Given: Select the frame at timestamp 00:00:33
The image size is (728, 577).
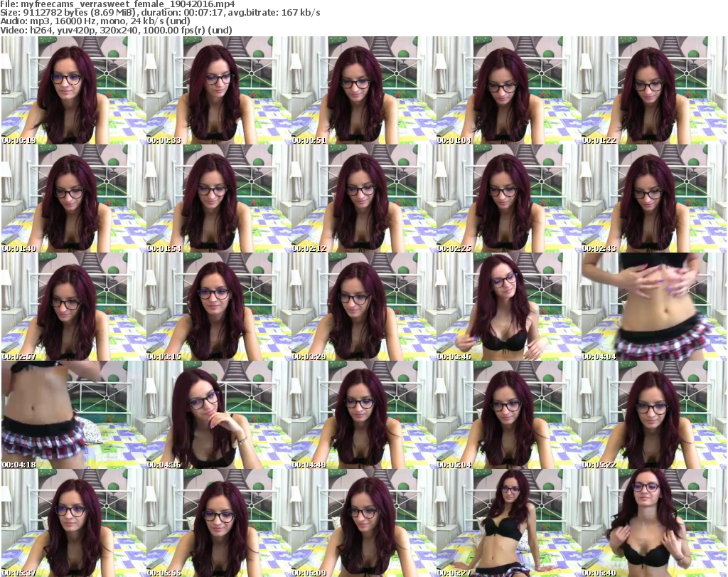Looking at the screenshot, I should [218, 90].
